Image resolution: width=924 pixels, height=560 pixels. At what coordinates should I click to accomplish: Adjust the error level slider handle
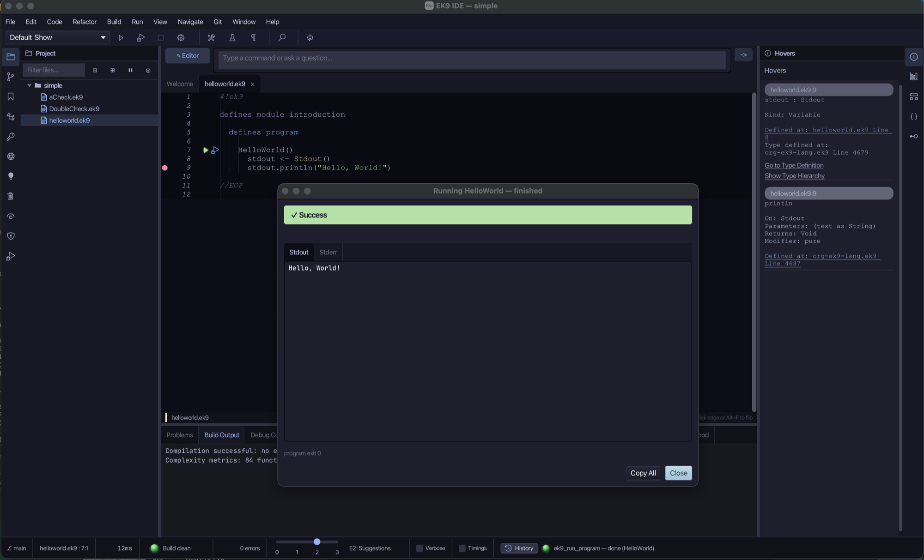[317, 542]
